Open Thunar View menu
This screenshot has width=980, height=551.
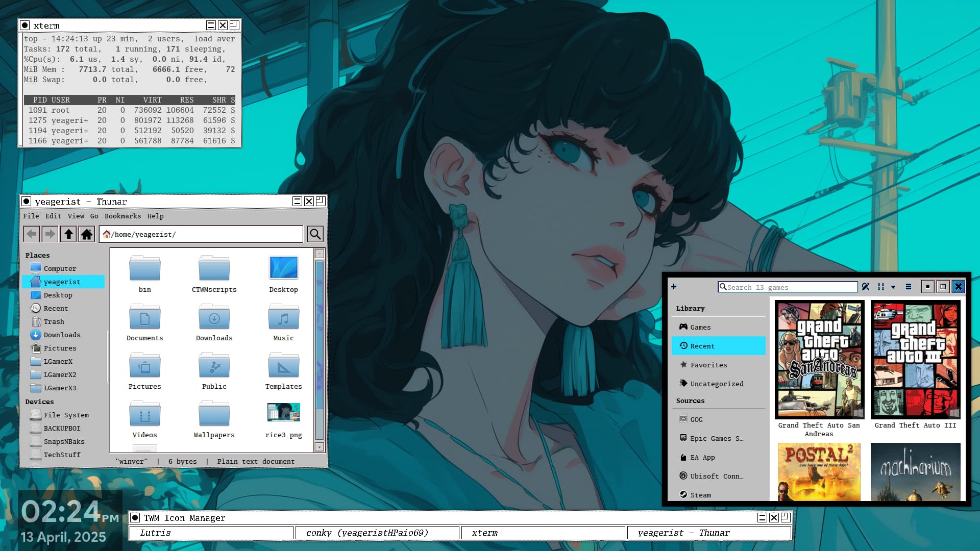tap(76, 216)
